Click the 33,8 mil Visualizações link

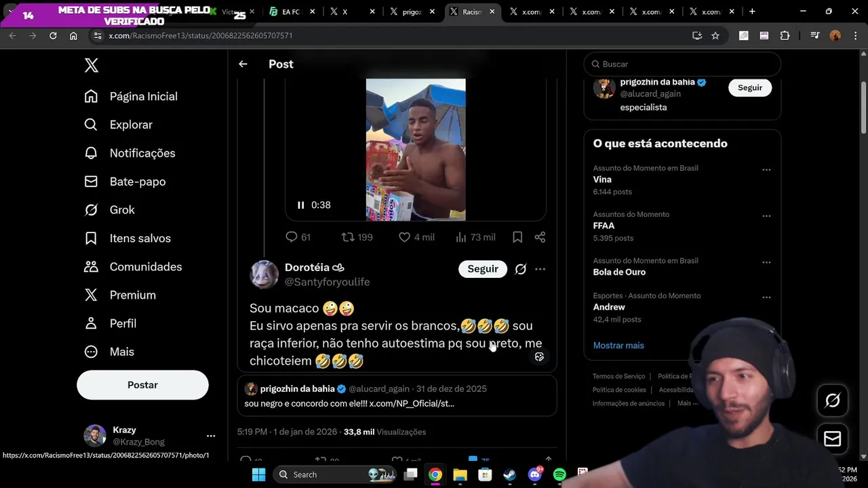click(x=384, y=432)
